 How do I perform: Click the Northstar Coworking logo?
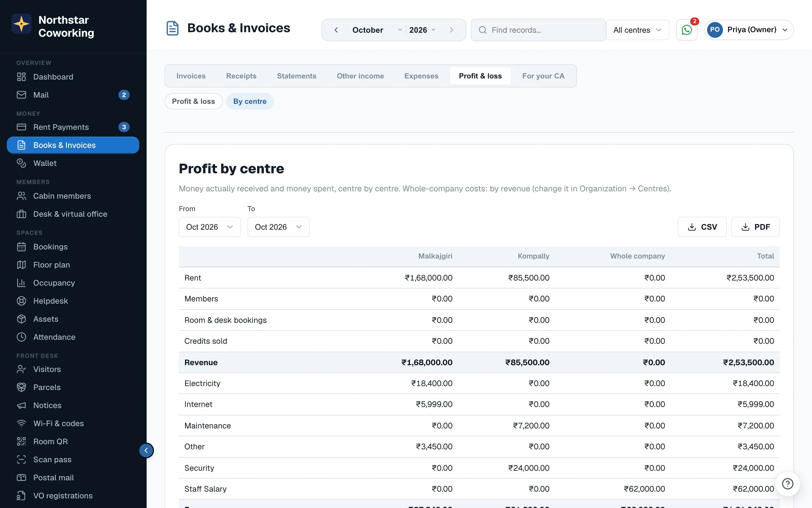[x=21, y=23]
